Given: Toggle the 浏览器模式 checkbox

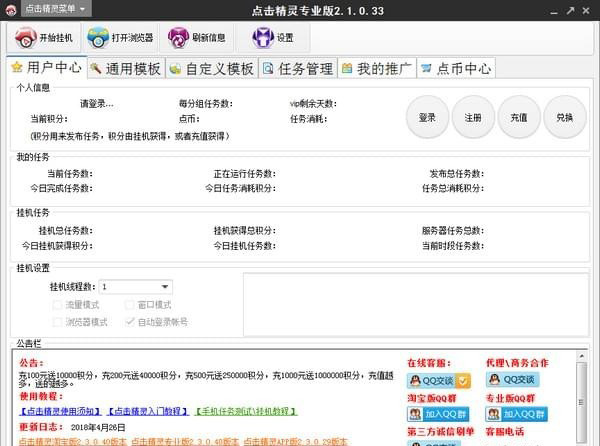Looking at the screenshot, I should pyautogui.click(x=57, y=322).
